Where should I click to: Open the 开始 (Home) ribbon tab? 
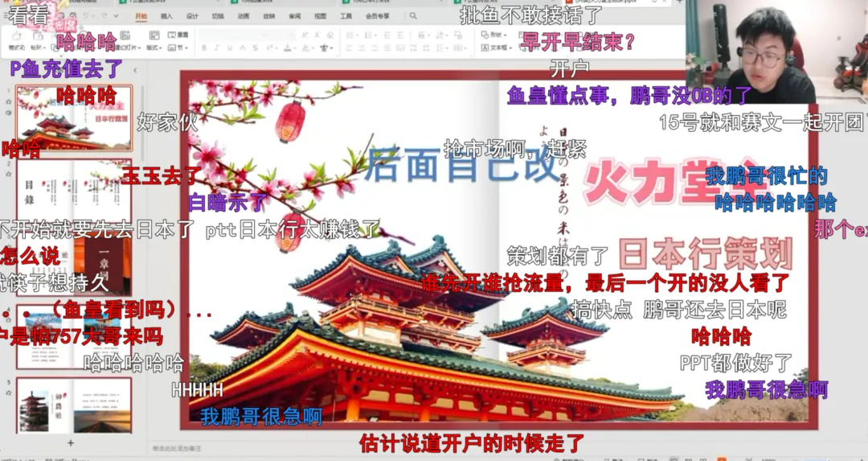(x=141, y=16)
